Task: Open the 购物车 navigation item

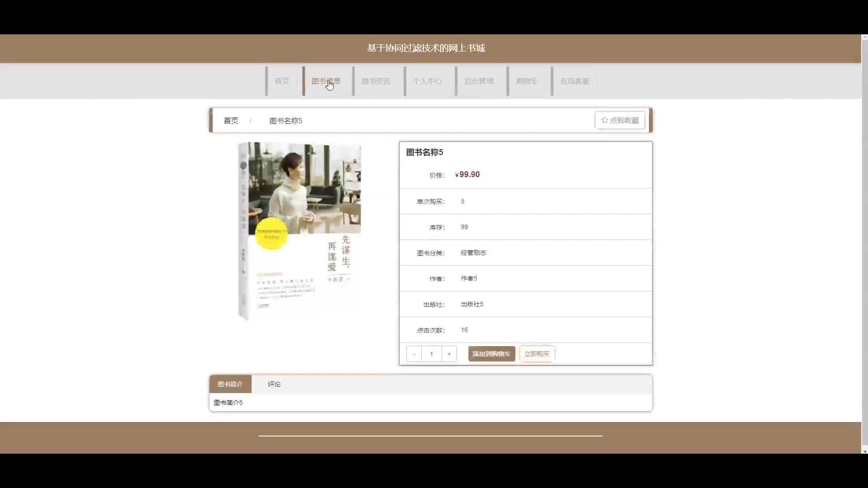Action: (x=527, y=81)
